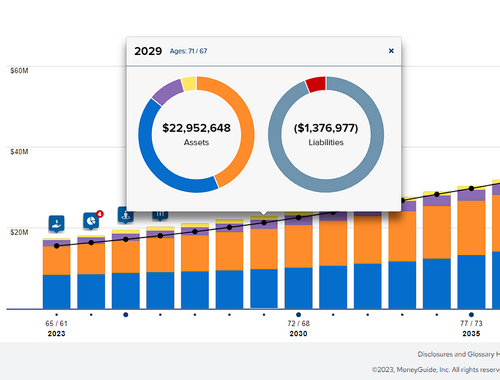Click the large axis dot below the 2025 bar
Image resolution: width=500 pixels, height=380 pixels.
(126, 315)
